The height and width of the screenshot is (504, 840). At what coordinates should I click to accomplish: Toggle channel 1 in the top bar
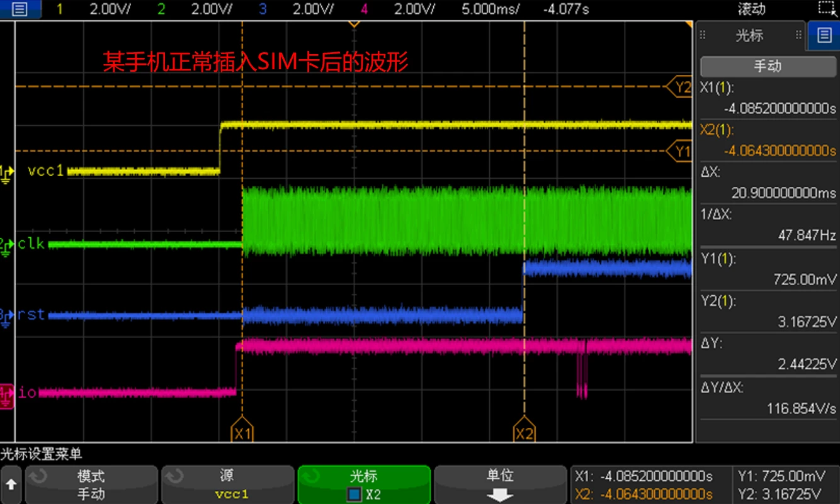click(x=60, y=9)
